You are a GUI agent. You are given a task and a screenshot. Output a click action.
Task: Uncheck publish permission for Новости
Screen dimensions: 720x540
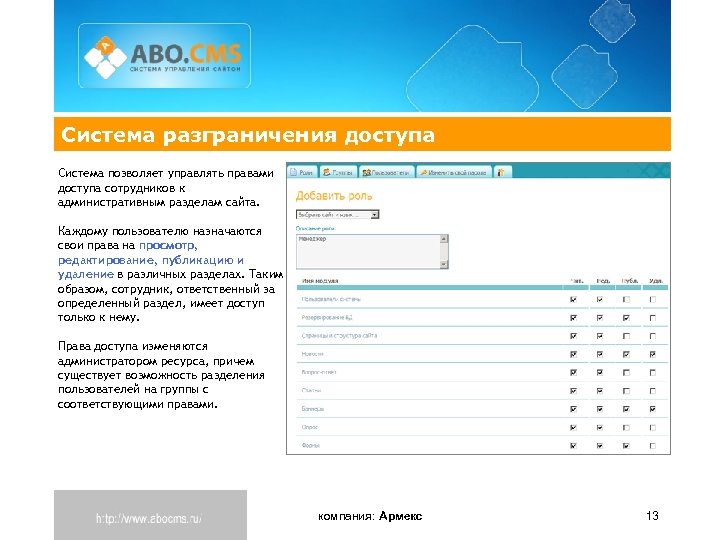(626, 354)
